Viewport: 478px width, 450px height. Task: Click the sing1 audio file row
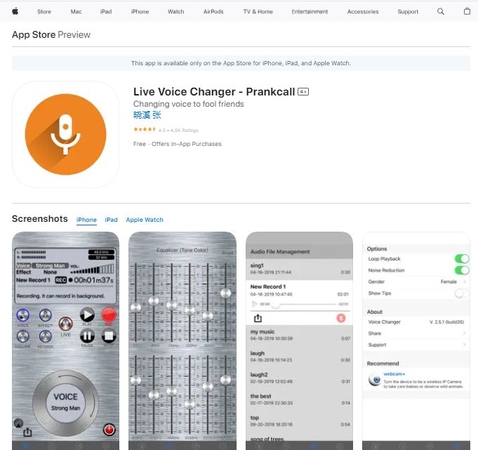tap(299, 269)
